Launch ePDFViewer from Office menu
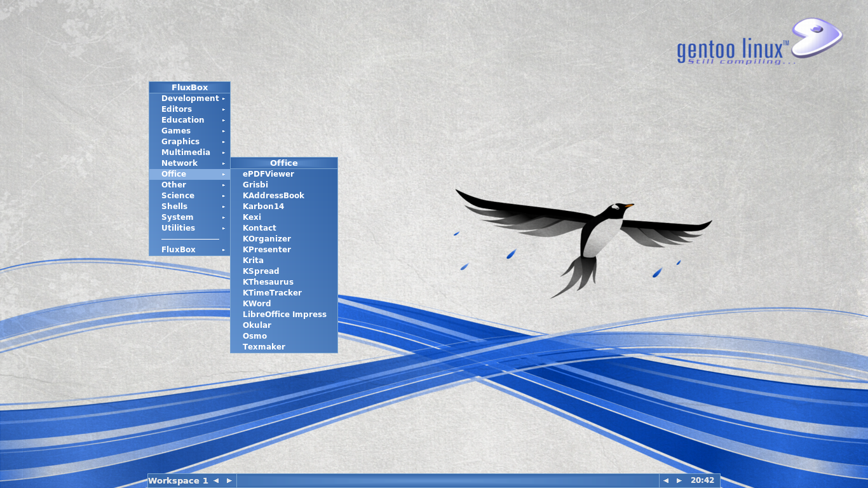The height and width of the screenshot is (488, 868). coord(283,174)
